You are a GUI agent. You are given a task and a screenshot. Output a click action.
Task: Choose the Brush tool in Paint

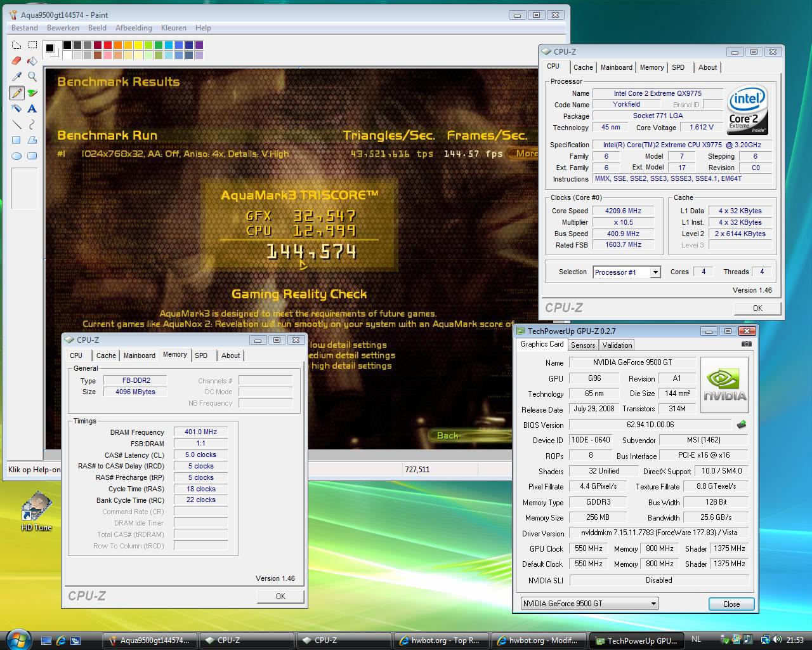[x=32, y=93]
